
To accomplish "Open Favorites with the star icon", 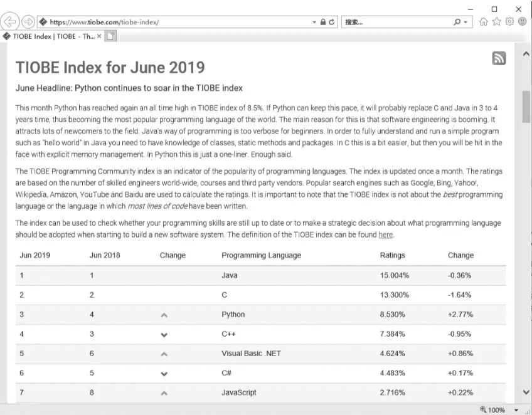I will [x=496, y=22].
